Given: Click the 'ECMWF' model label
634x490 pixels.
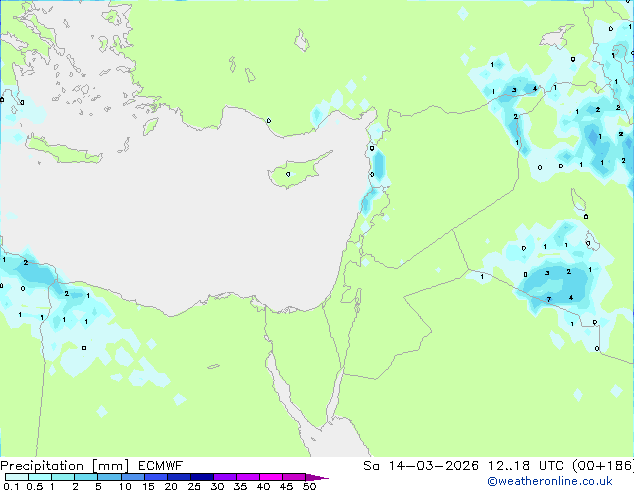Looking at the screenshot, I should click(x=161, y=466).
